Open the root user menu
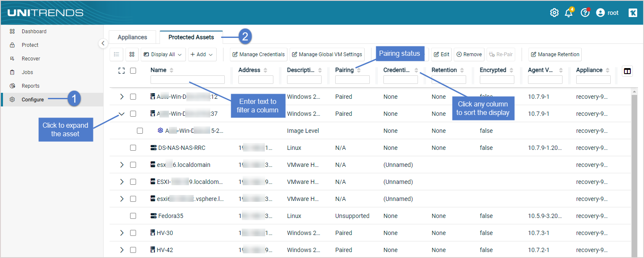 pos(607,13)
